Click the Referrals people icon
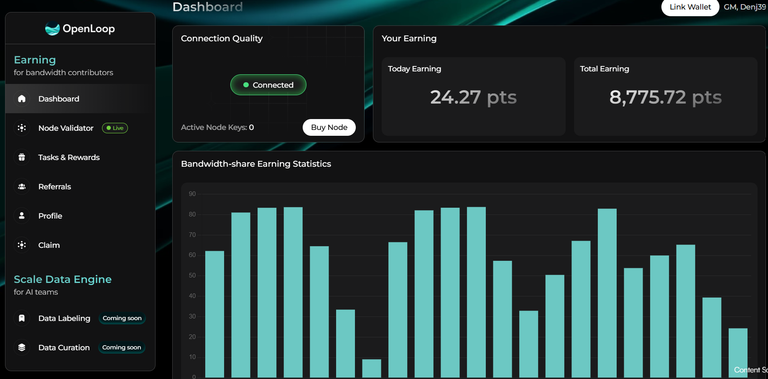The width and height of the screenshot is (768, 379). tap(22, 187)
